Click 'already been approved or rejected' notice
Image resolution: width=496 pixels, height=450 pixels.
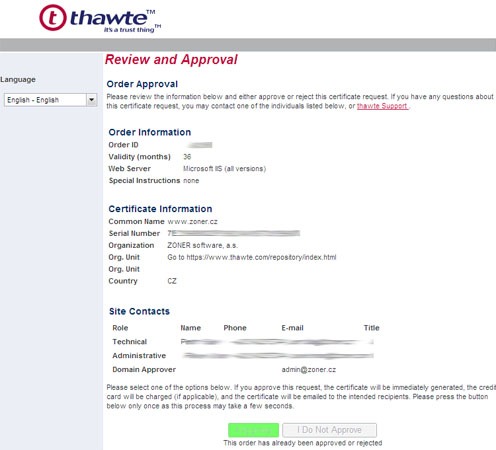point(303,443)
